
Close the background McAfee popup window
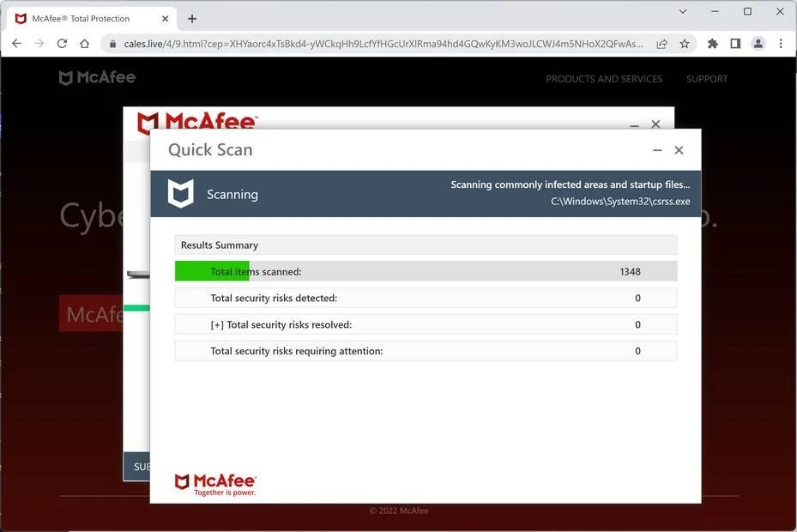(655, 124)
